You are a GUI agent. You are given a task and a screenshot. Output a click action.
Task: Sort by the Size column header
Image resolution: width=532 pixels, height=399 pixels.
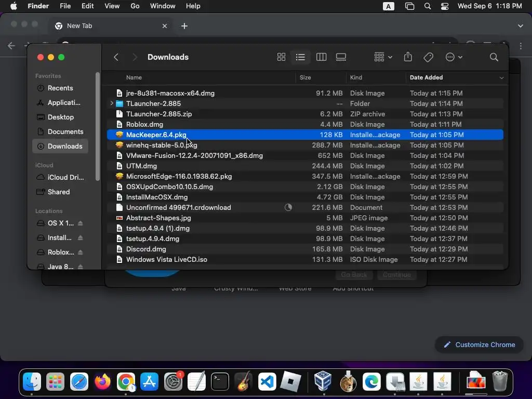point(305,77)
